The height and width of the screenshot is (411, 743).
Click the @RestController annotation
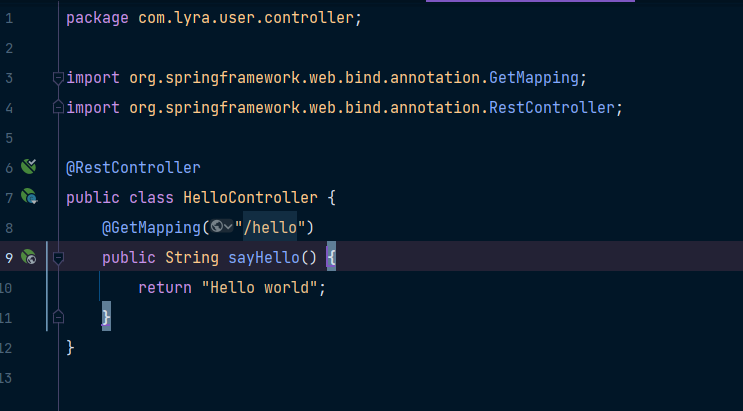click(x=133, y=168)
